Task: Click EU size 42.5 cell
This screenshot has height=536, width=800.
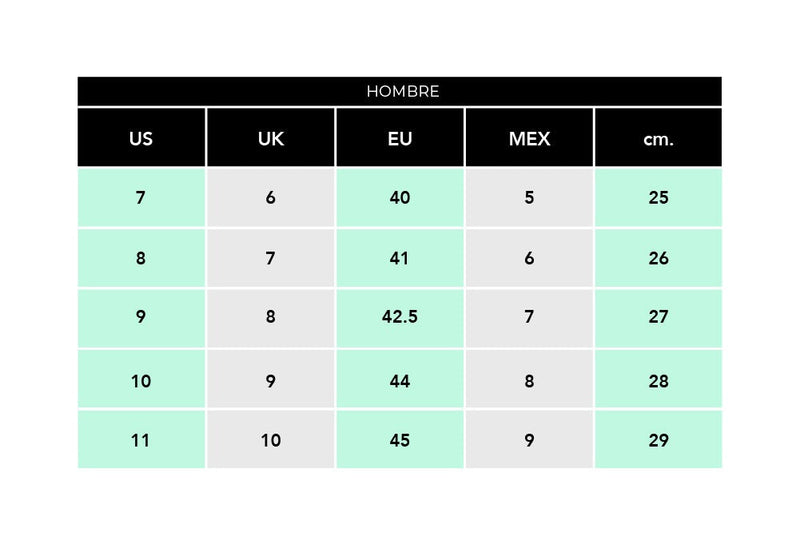Action: point(399,318)
